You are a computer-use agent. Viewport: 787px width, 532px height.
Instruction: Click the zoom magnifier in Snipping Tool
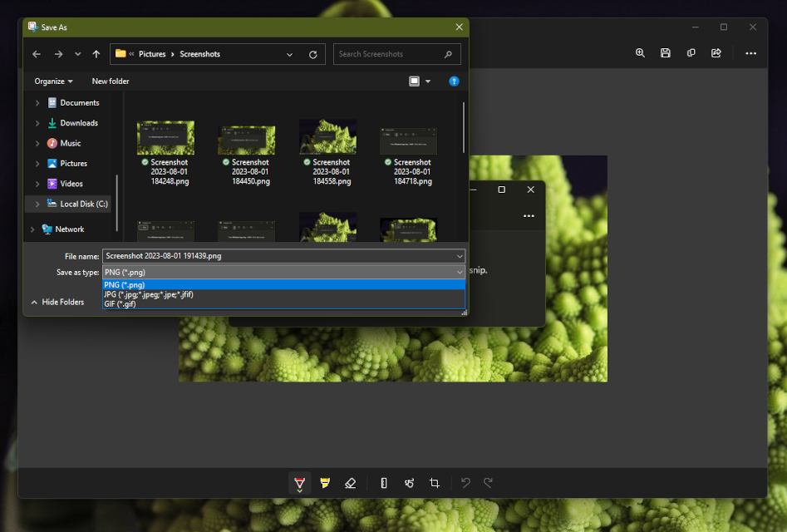pos(640,52)
